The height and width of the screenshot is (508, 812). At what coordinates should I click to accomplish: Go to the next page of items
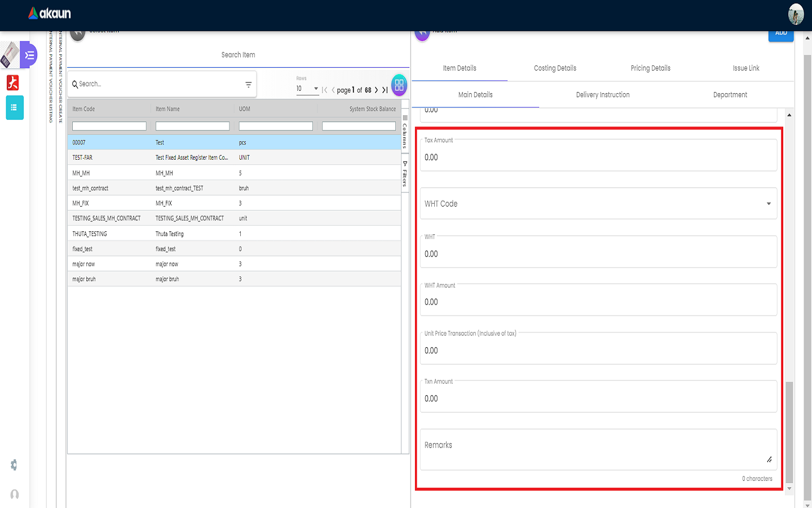point(376,90)
